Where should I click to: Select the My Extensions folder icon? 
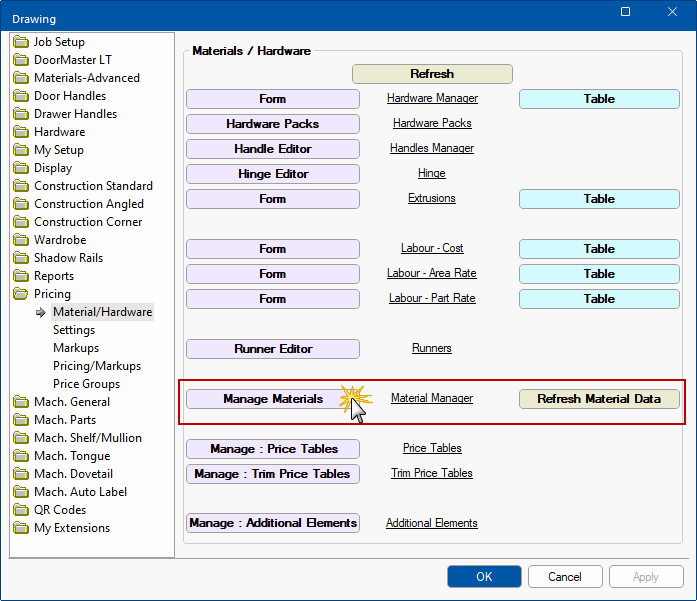(x=22, y=528)
